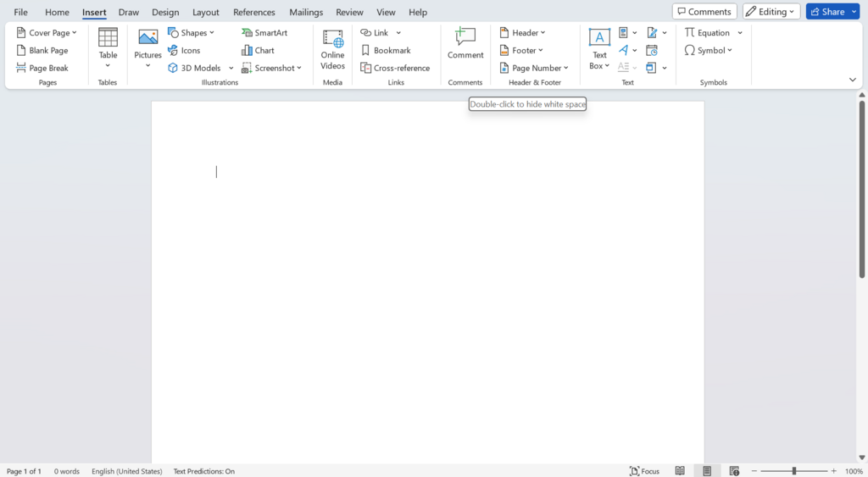This screenshot has width=868, height=477.
Task: Add a Bookmark link
Action: coord(386,50)
